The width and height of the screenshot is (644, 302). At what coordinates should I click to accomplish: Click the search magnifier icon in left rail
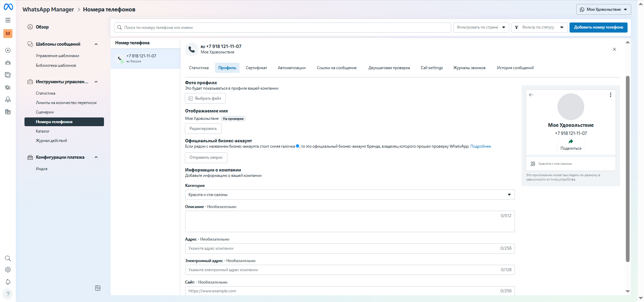(x=8, y=258)
